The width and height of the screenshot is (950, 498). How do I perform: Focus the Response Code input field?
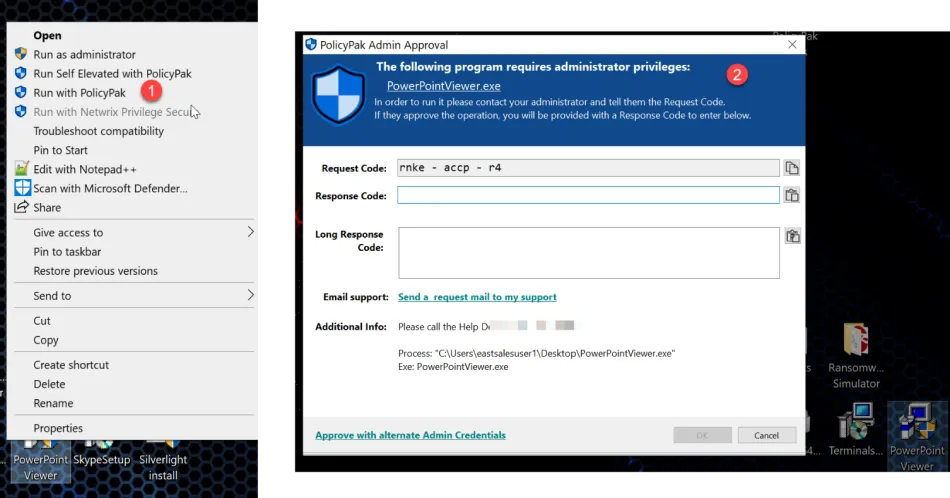[x=588, y=196]
